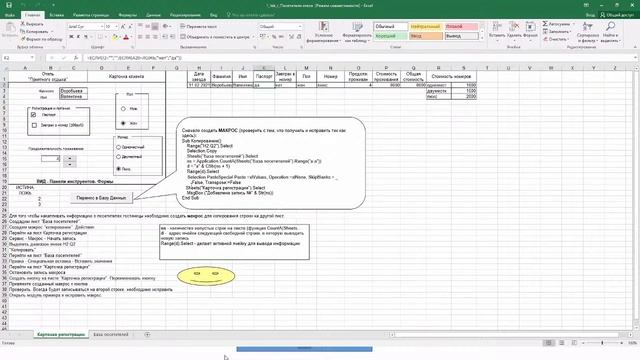640x360 pixels.
Task: Open font name dropdown
Action: tap(101, 27)
